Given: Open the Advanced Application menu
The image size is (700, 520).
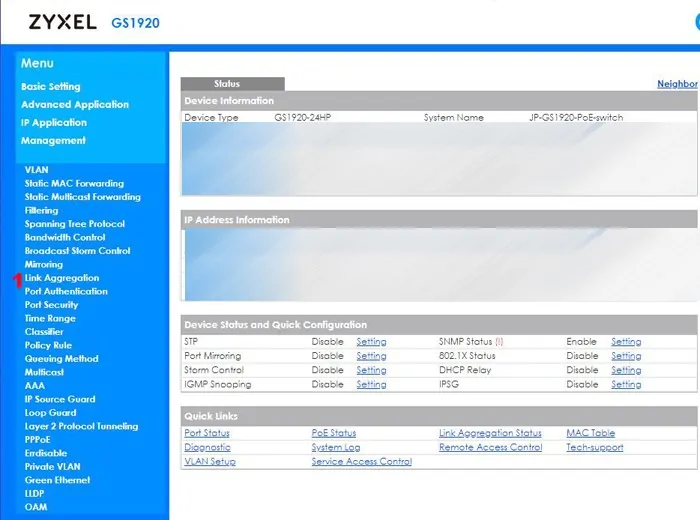Looking at the screenshot, I should 75,104.
